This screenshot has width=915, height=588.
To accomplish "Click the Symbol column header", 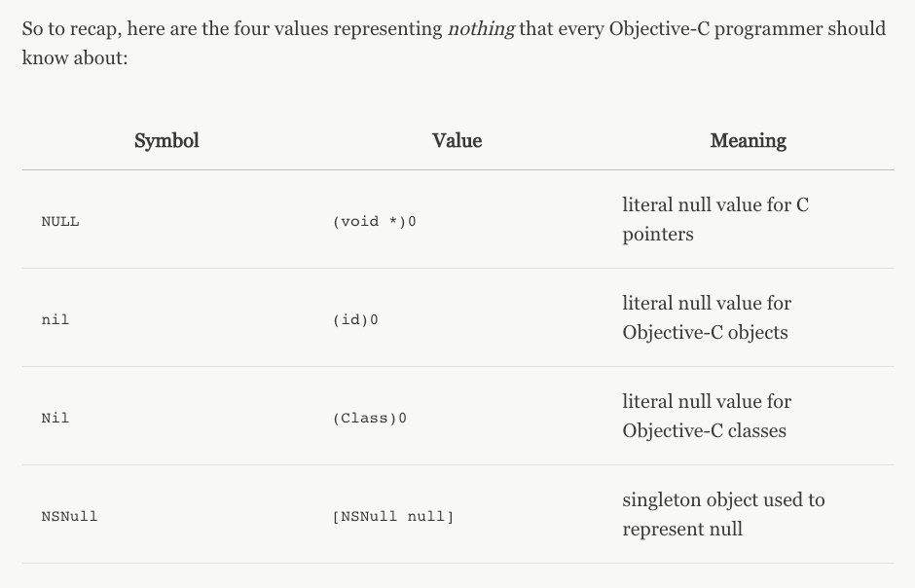I will (166, 140).
